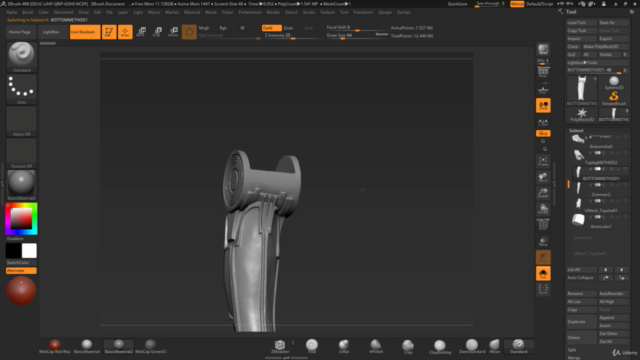Choose the MatCap GreenClay material
The image size is (640, 360).
(151, 346)
